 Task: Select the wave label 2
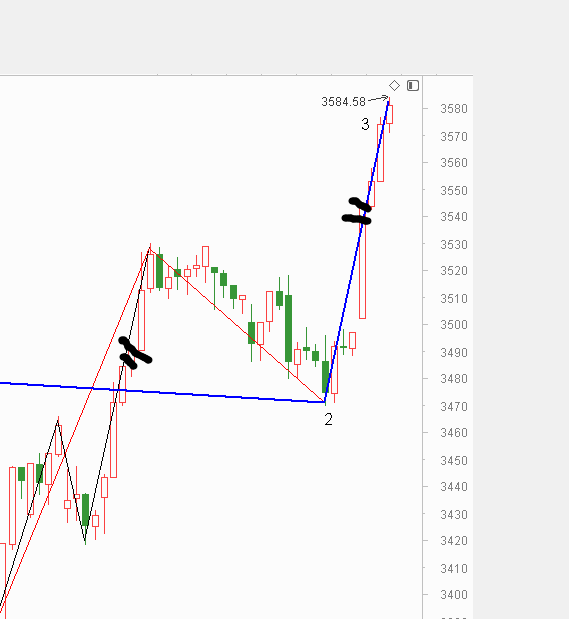click(329, 420)
